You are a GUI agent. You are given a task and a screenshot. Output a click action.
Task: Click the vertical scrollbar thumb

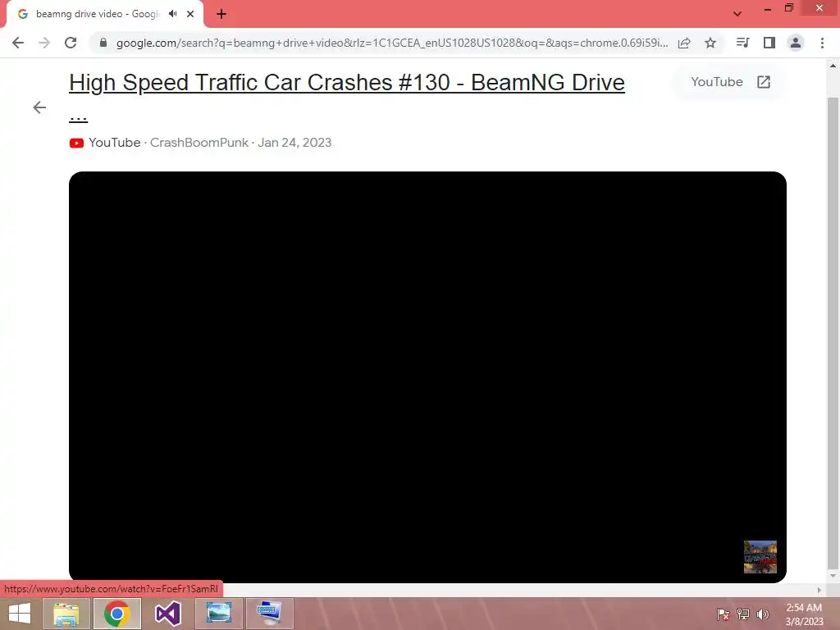[x=833, y=332]
